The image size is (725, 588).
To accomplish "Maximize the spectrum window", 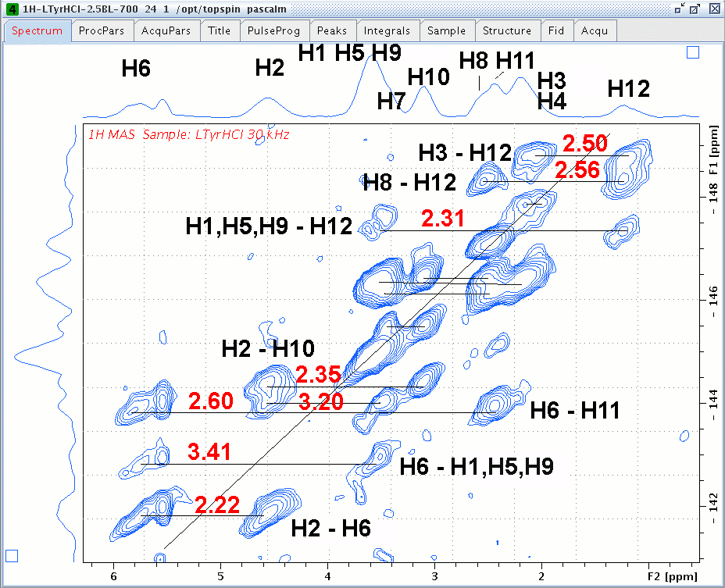I will point(697,8).
